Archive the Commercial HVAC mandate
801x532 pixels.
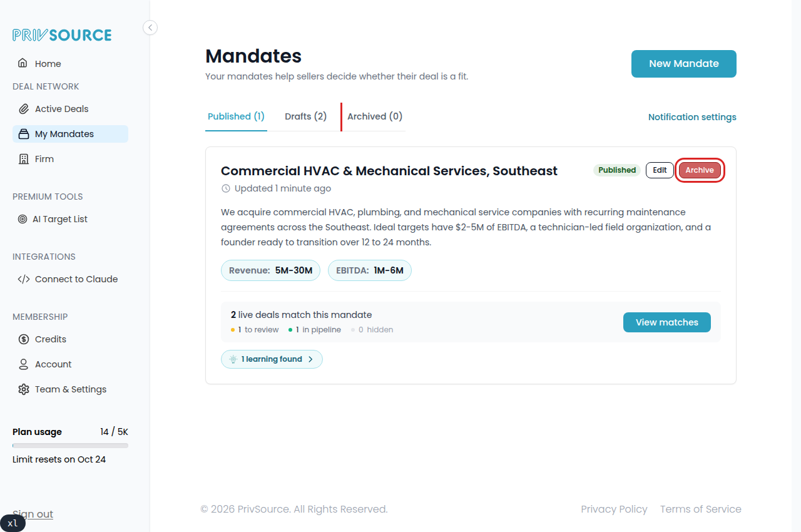[x=700, y=170]
